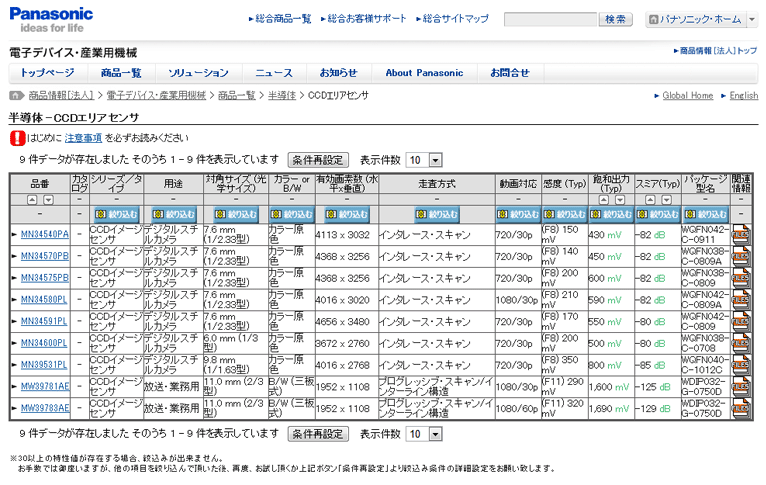Open パナソニック・ホーム button

696,20
